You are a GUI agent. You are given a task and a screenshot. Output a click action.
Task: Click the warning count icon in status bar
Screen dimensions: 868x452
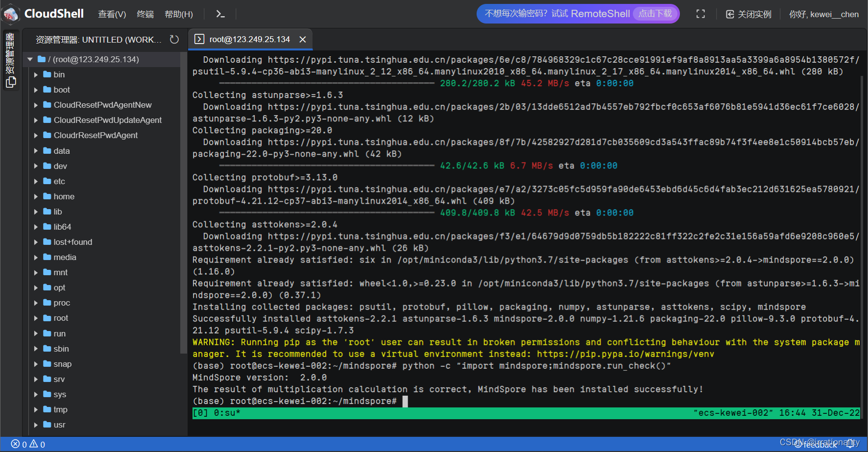[x=34, y=444]
